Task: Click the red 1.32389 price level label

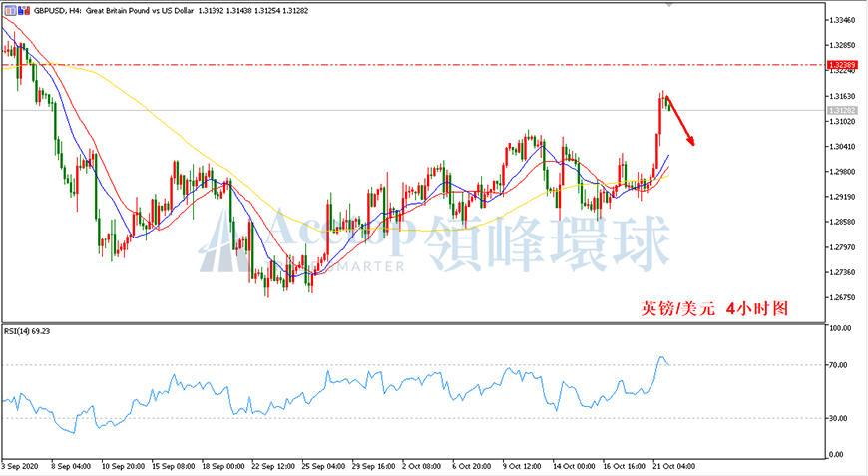Action: (841, 65)
